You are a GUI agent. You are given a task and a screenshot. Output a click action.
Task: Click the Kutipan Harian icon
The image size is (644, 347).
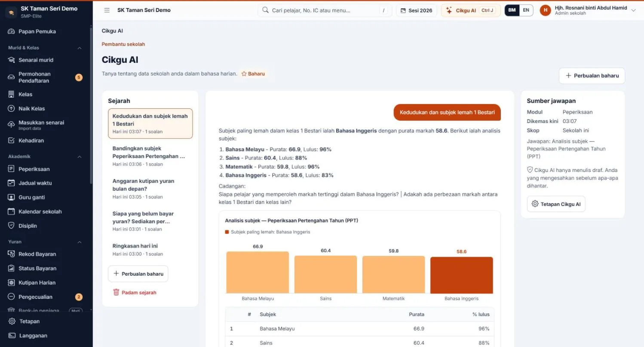(12, 283)
